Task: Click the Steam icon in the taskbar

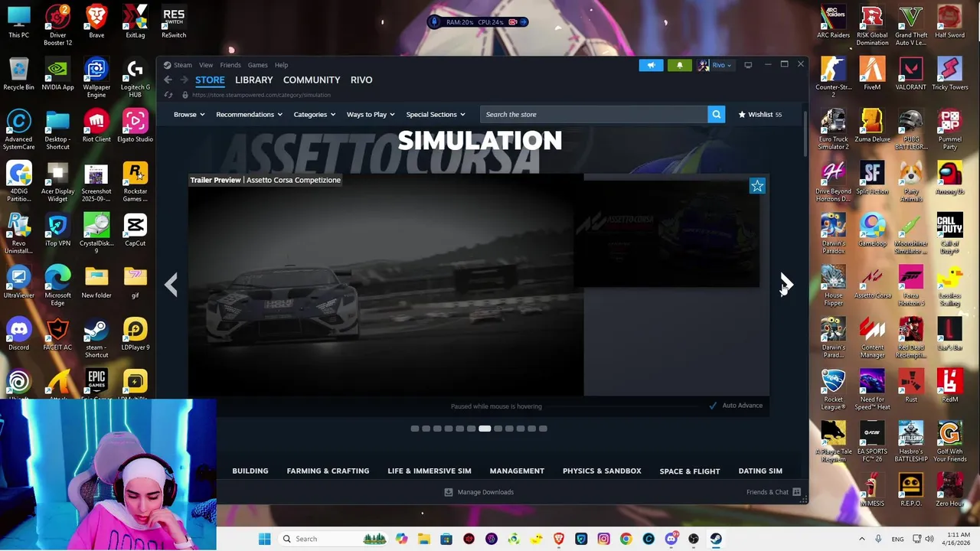Action: pyautogui.click(x=716, y=539)
